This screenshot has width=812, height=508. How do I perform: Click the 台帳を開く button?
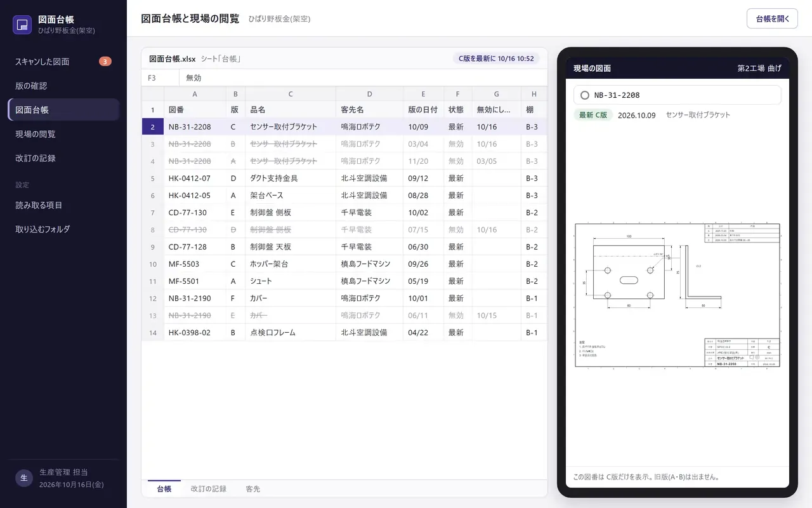coord(772,18)
